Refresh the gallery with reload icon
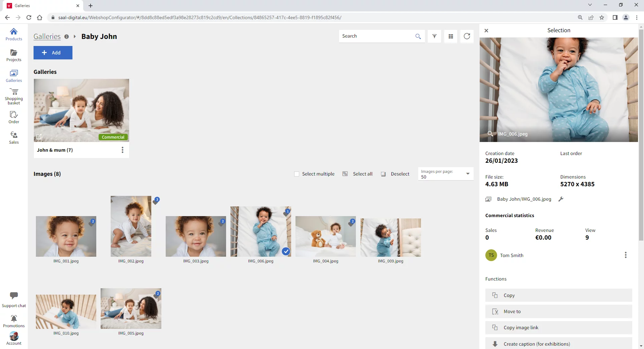This screenshot has width=644, height=349. point(467,36)
